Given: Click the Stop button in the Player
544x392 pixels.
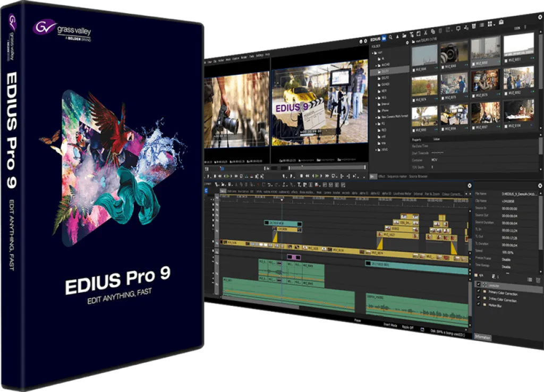Looking at the screenshot, I should click(x=215, y=176).
